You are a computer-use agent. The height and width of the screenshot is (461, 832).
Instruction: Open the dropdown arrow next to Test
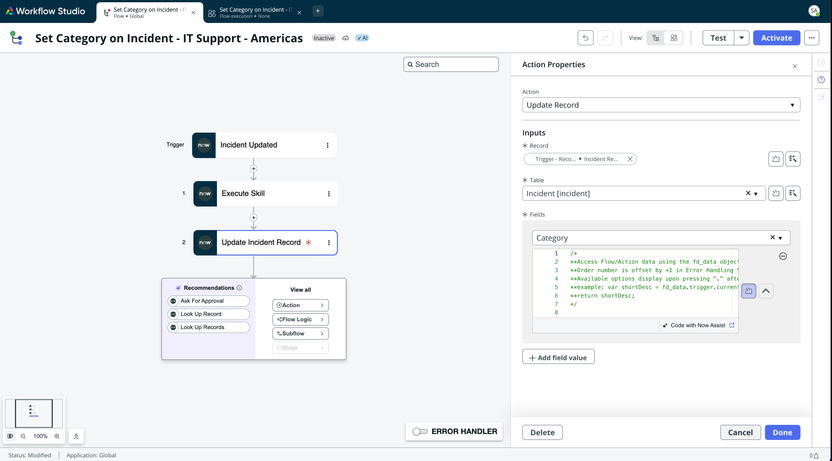coord(741,38)
